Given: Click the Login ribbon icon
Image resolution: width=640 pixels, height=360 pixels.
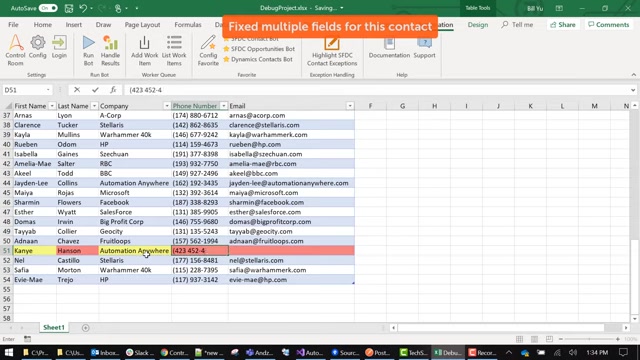Looking at the screenshot, I should coord(59,47).
